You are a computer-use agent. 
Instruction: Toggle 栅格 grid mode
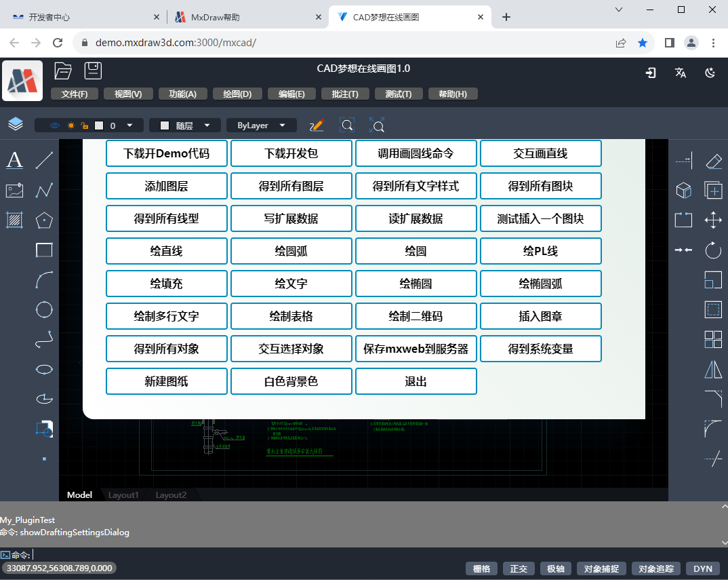481,569
